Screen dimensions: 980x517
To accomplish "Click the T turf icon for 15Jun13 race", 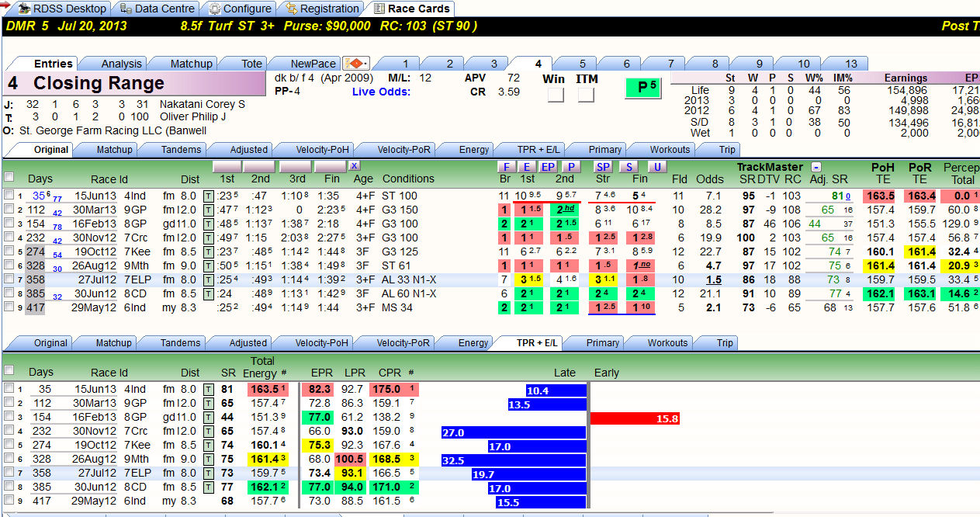I will point(208,196).
